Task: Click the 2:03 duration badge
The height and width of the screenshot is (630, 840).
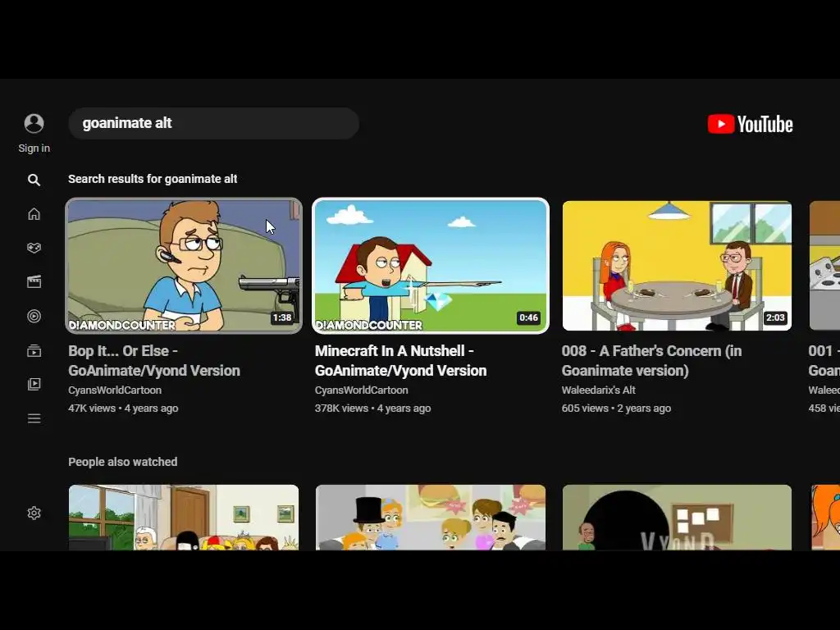Action: [775, 317]
